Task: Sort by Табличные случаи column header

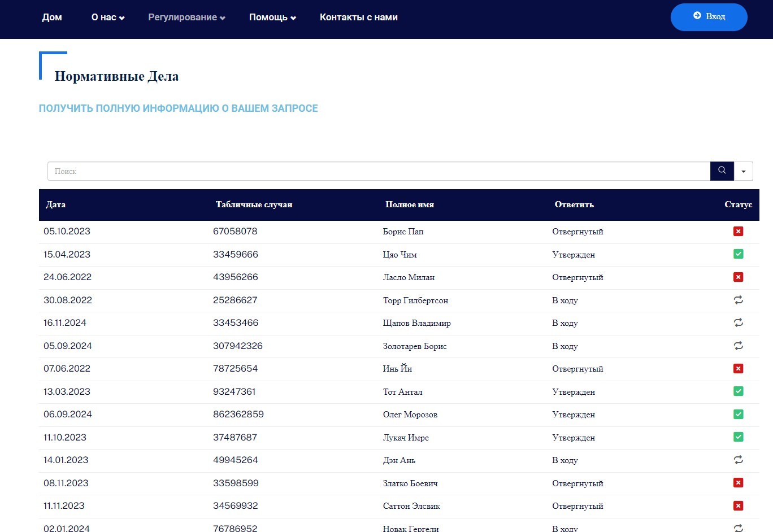Action: (254, 204)
